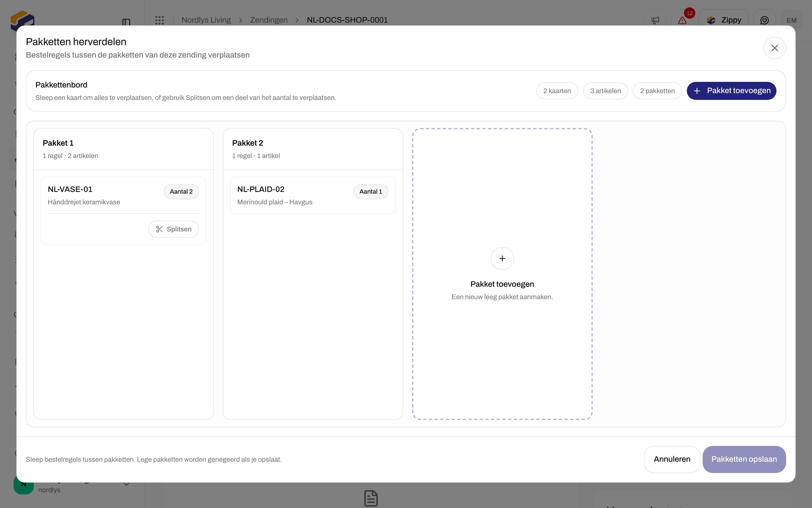Click the 3 artikelen chip
This screenshot has width=812, height=508.
click(x=605, y=91)
